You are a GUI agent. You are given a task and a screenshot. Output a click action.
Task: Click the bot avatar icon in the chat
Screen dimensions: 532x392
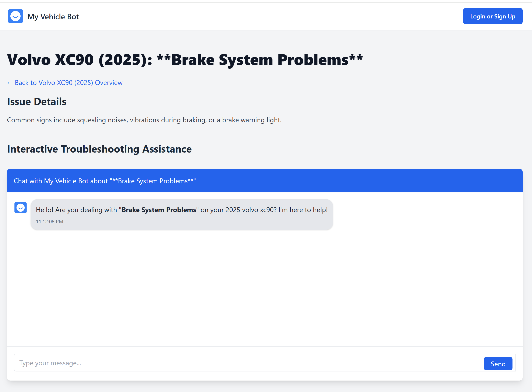(20, 208)
